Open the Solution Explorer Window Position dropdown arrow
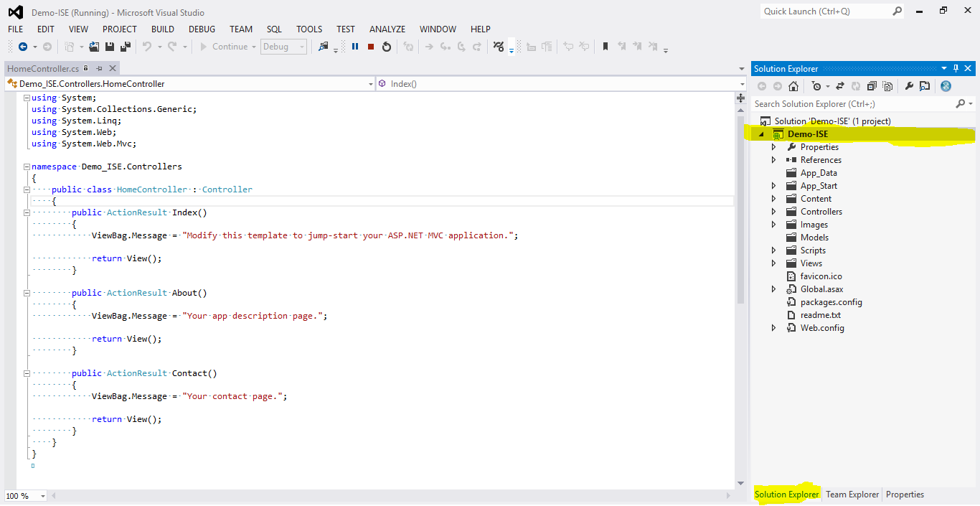The width and height of the screenshot is (980, 506). 943,68
